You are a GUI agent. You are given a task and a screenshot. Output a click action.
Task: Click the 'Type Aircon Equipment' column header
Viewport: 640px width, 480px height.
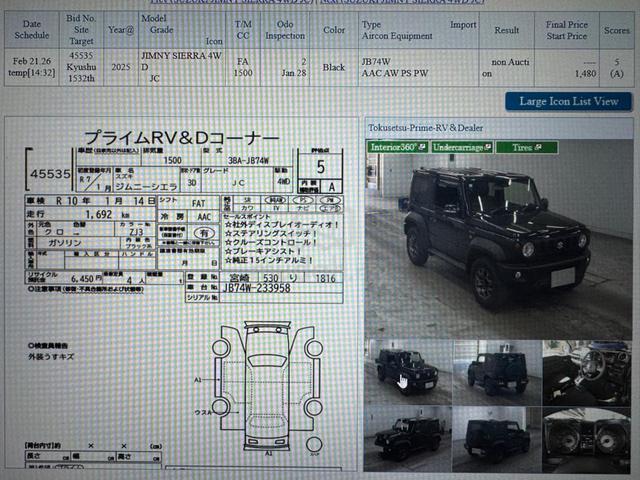tap(419, 30)
